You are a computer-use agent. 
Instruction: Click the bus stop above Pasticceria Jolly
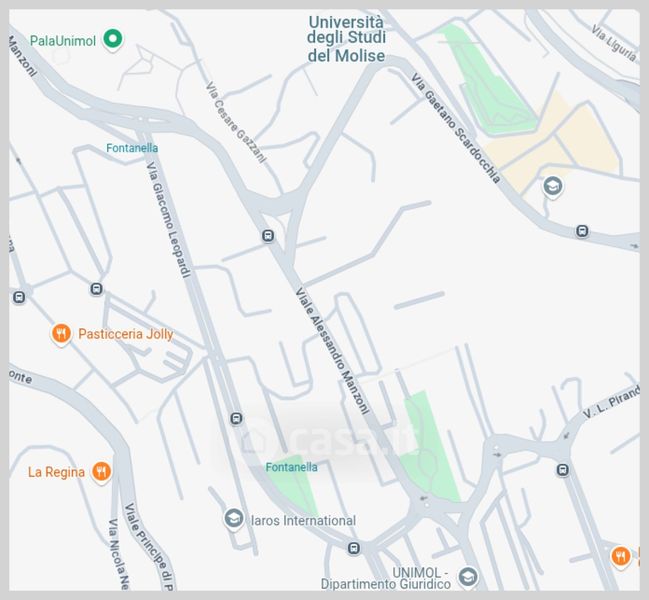point(96,289)
